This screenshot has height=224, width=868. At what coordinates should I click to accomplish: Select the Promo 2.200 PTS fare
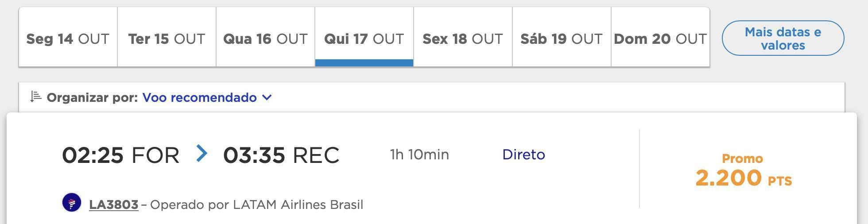(x=743, y=171)
